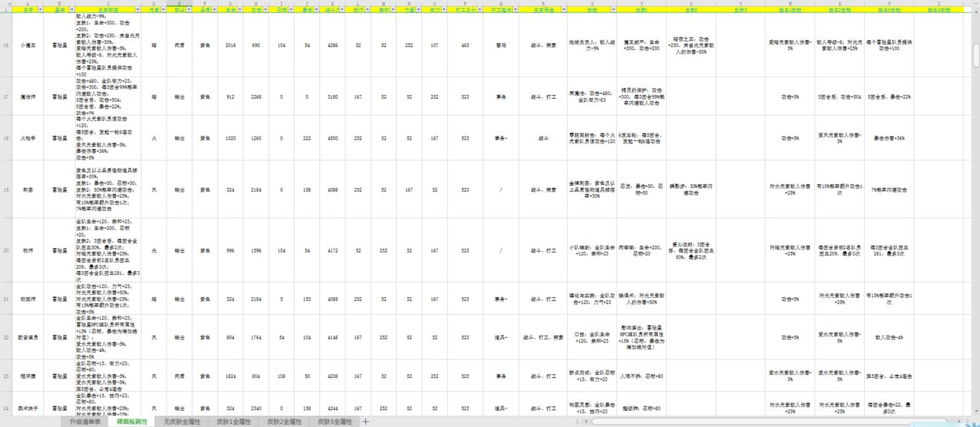The height and width of the screenshot is (427, 980).
Task: Click the cell with value 690
Action: (256, 45)
